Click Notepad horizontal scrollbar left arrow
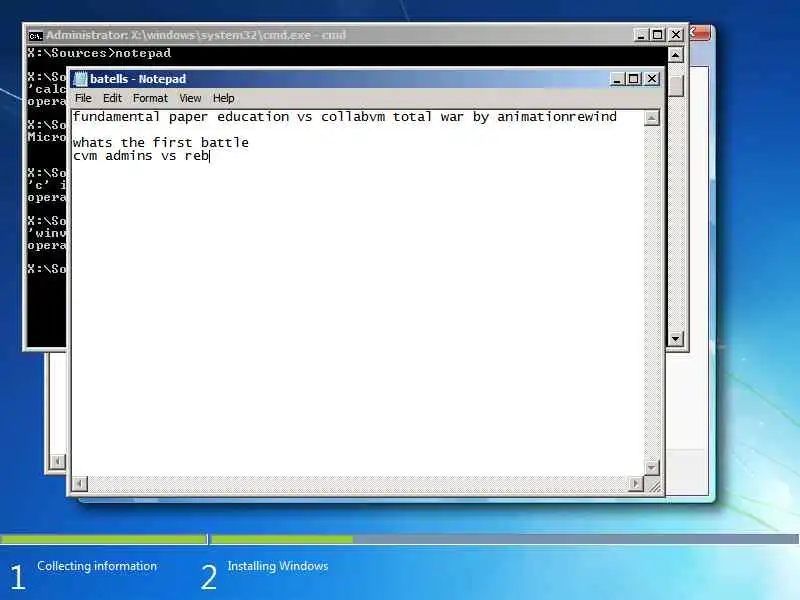800x600 pixels. tap(80, 483)
